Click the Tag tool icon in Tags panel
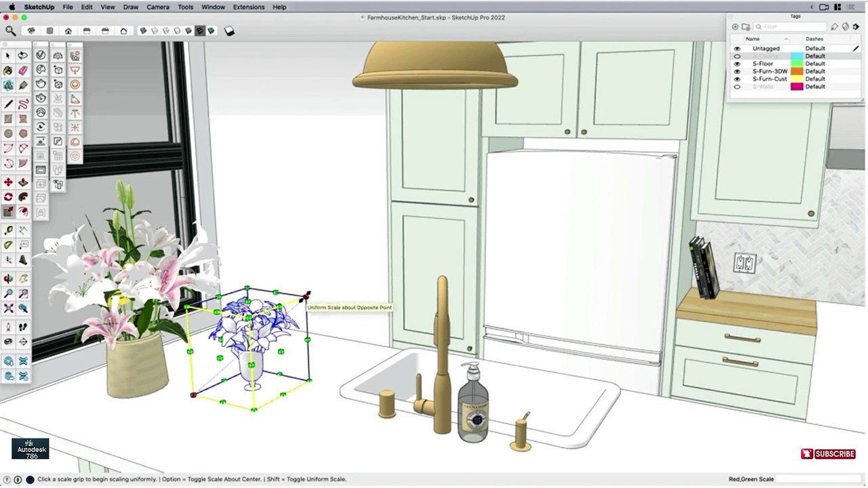 click(835, 27)
